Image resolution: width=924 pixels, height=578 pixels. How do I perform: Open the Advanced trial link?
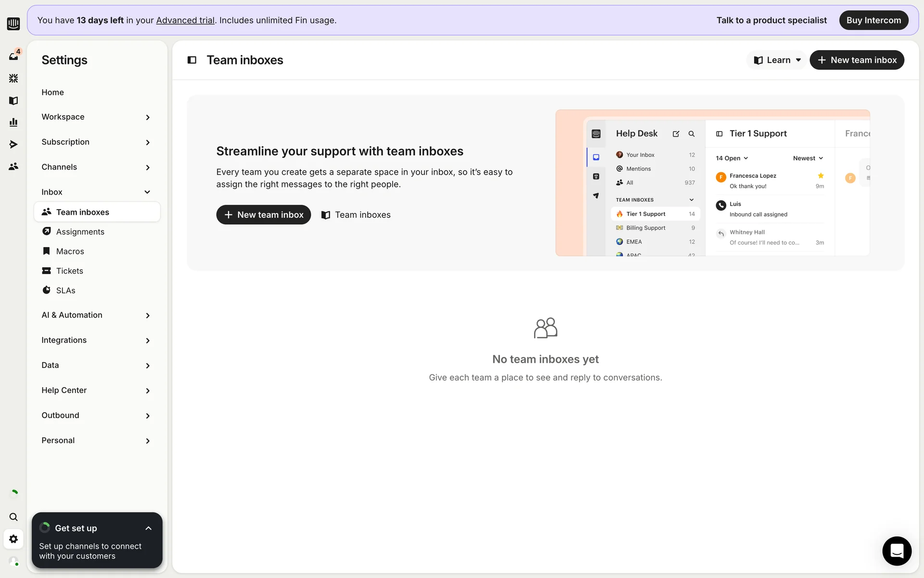[185, 20]
